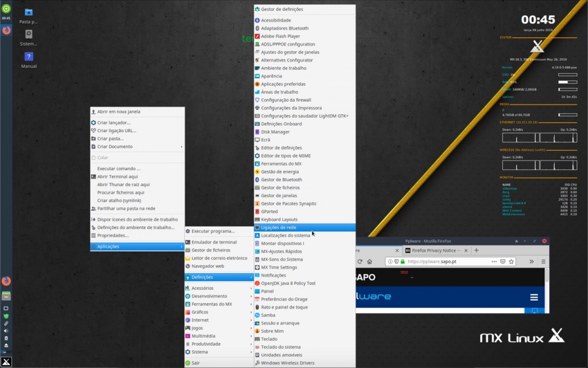
Task: Open Gestor de Pacotes Synaptic
Action: point(290,203)
